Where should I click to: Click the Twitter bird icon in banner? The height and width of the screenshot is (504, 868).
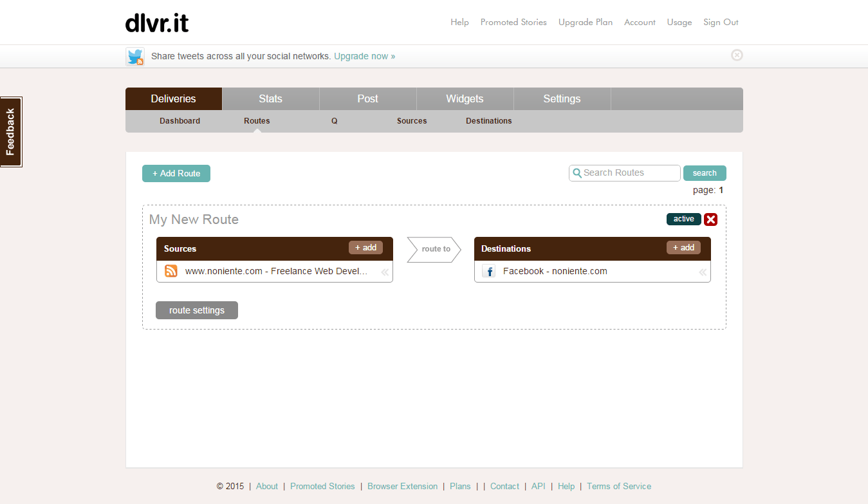(x=135, y=57)
